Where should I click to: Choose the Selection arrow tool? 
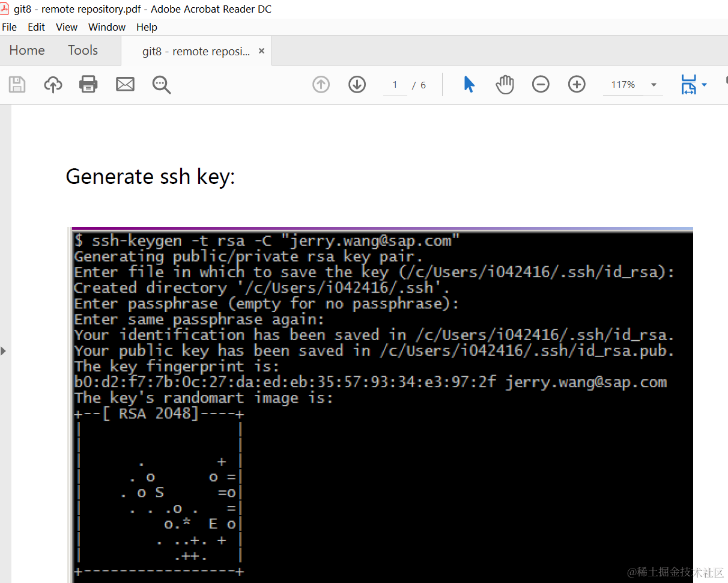pyautogui.click(x=469, y=85)
